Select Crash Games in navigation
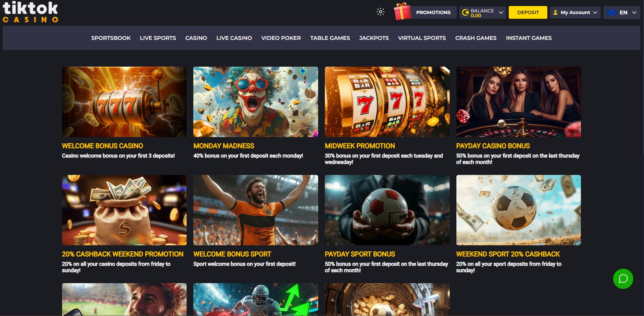 [476, 38]
